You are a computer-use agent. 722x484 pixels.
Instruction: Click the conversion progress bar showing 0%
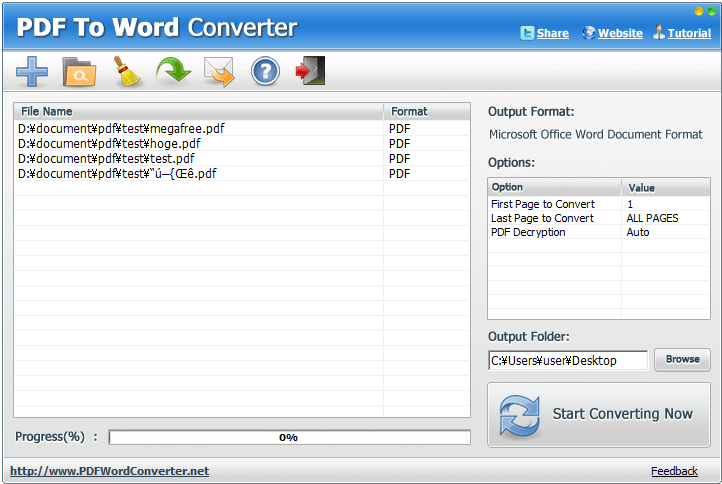pyautogui.click(x=289, y=437)
